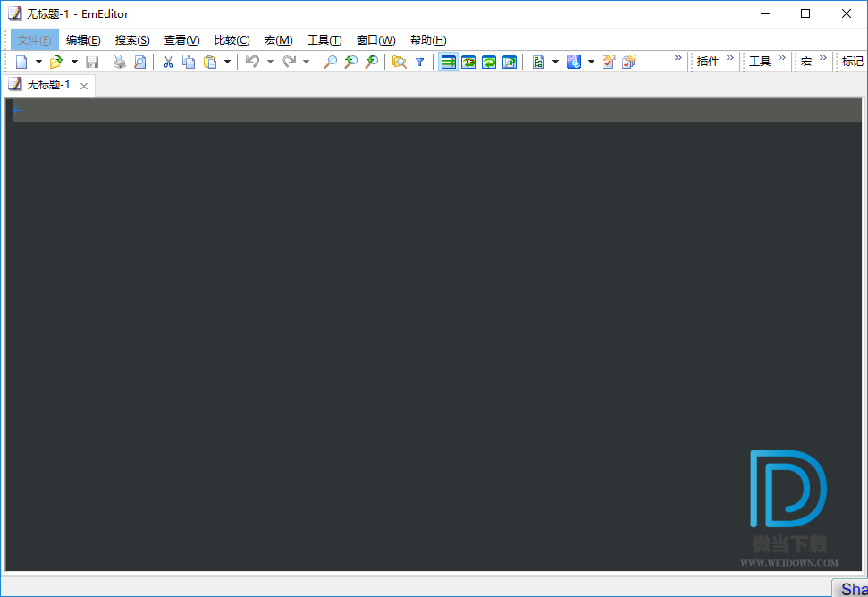Screen dimensions: 868x597
Task: Click the green configuration tree icon
Action: click(538, 62)
